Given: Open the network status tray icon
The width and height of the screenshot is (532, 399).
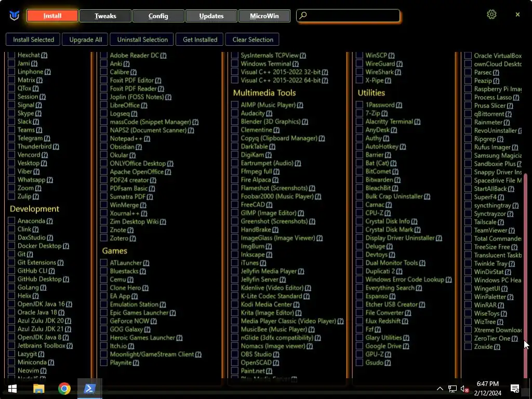Looking at the screenshot, I should pos(453,389).
